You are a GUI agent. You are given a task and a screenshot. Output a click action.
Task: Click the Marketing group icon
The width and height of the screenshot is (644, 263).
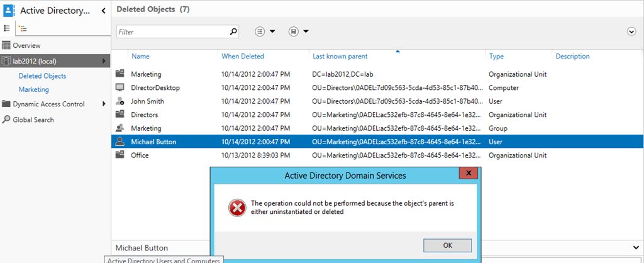[x=119, y=128]
